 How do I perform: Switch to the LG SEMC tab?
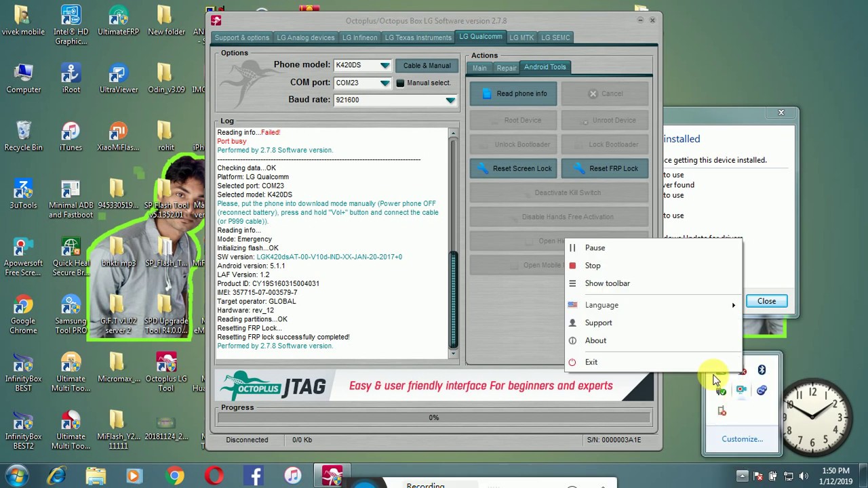click(x=555, y=37)
